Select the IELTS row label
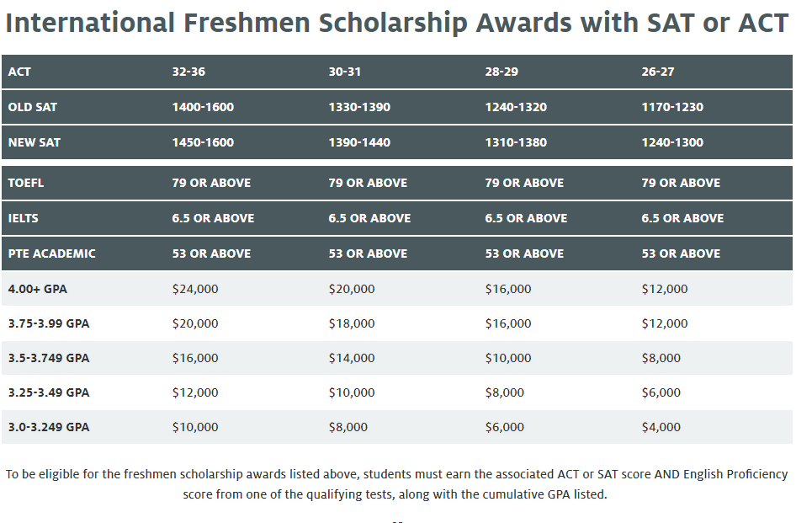This screenshot has width=812, height=523. click(x=24, y=217)
